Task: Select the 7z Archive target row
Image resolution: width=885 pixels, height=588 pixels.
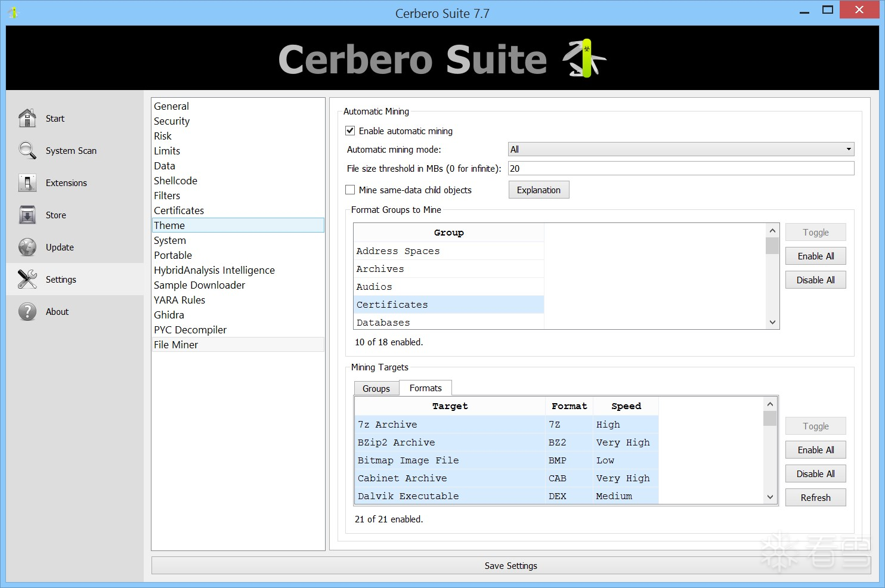Action: [507, 425]
